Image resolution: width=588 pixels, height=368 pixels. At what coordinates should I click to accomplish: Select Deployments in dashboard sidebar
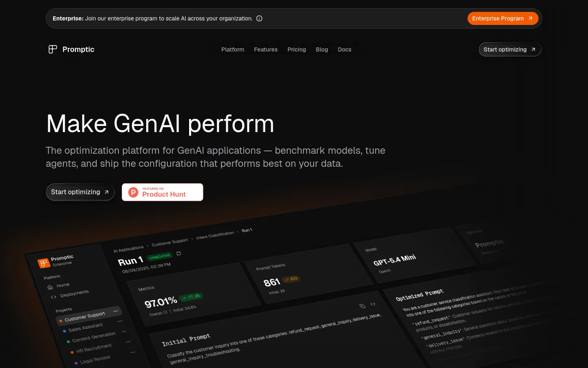click(x=74, y=294)
